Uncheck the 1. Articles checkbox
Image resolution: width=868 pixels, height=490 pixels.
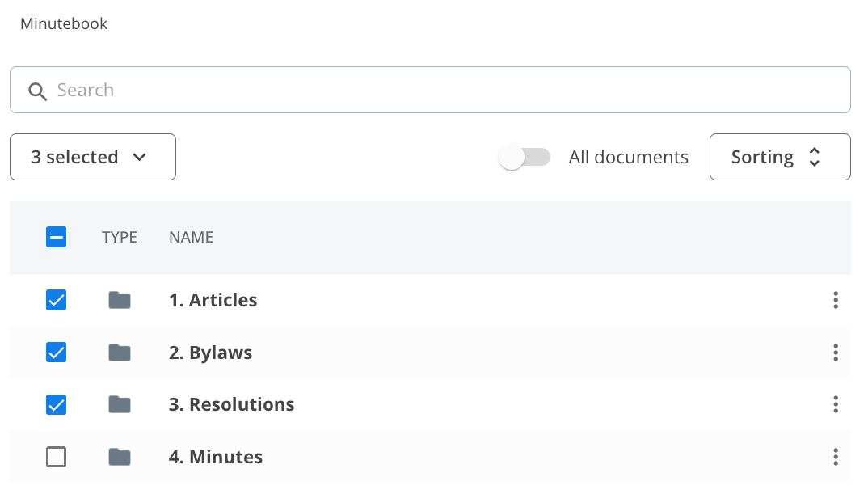[x=57, y=301]
